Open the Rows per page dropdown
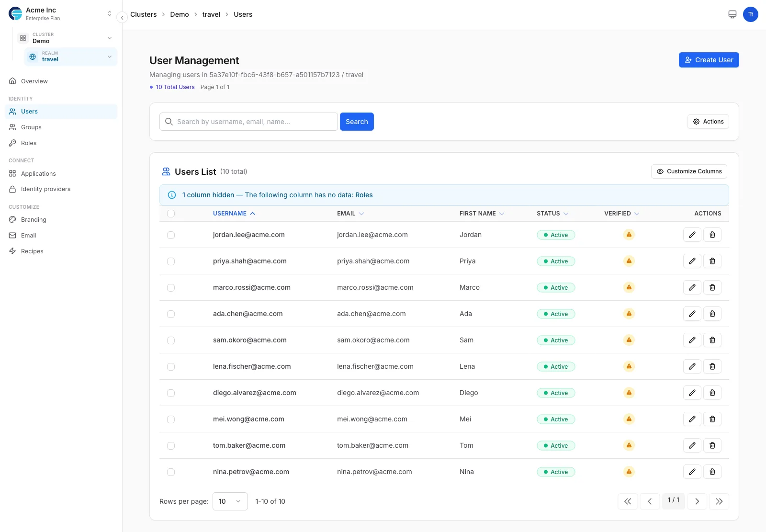 (x=230, y=501)
